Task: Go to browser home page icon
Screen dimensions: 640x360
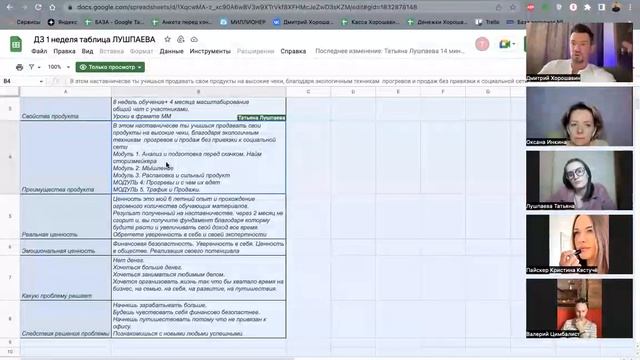Action: click(52, 7)
